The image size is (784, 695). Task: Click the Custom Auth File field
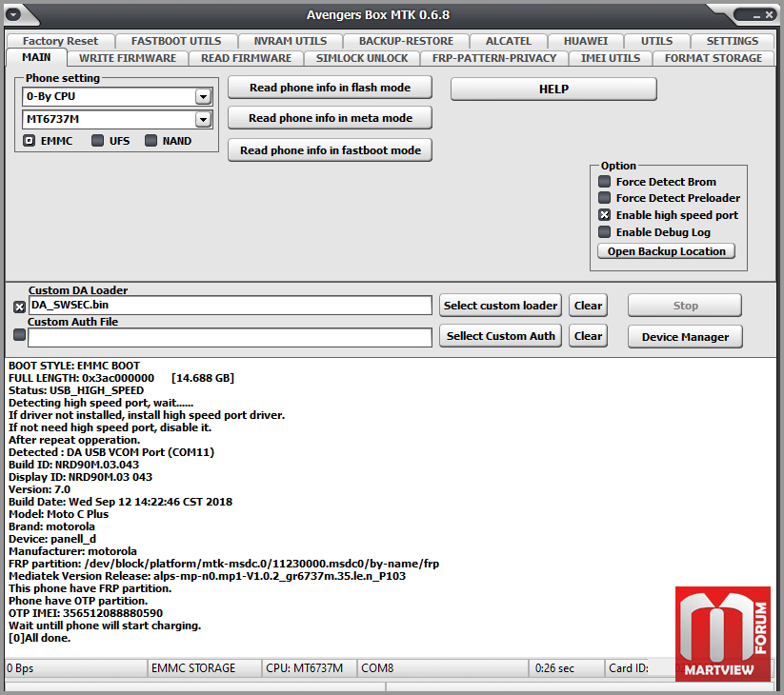pos(230,337)
